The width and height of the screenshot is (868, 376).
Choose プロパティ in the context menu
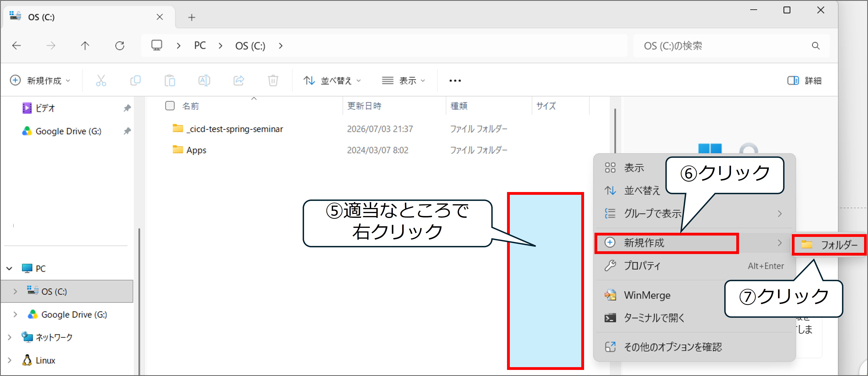point(694,266)
